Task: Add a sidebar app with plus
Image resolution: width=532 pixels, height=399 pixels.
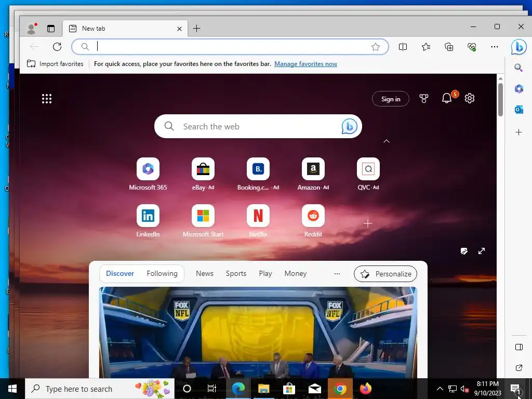Action: pos(519,132)
